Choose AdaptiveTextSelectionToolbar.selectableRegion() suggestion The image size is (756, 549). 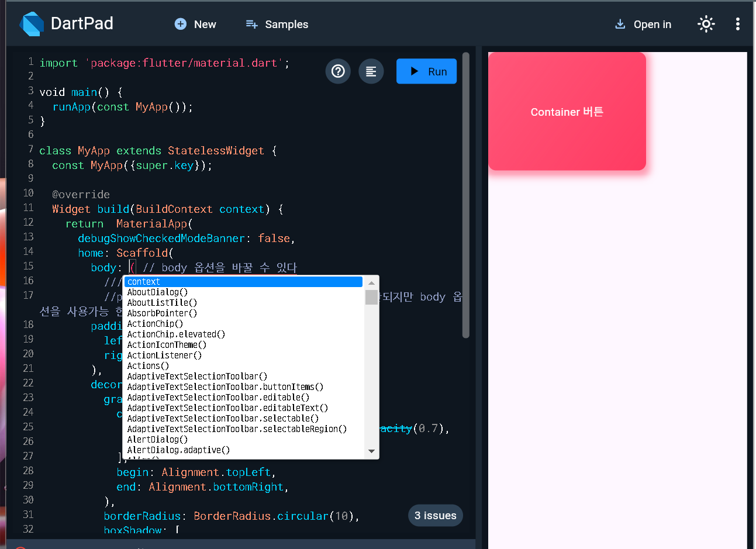243,429
